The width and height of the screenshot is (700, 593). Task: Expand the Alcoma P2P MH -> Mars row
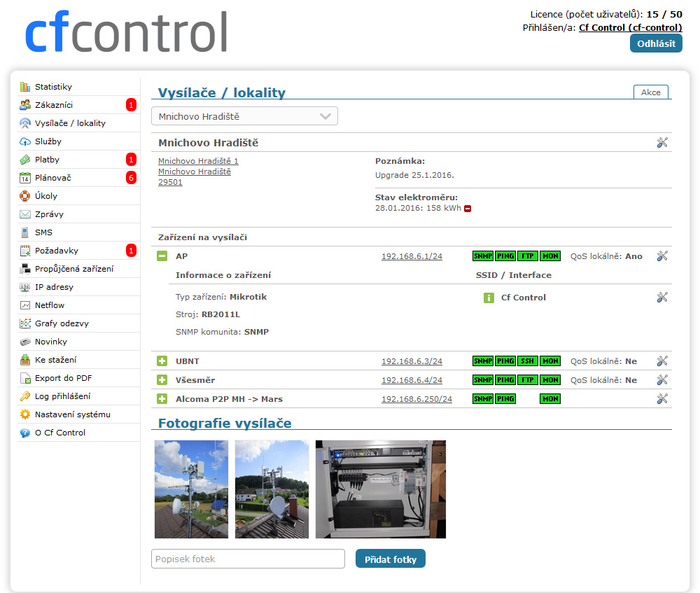162,399
